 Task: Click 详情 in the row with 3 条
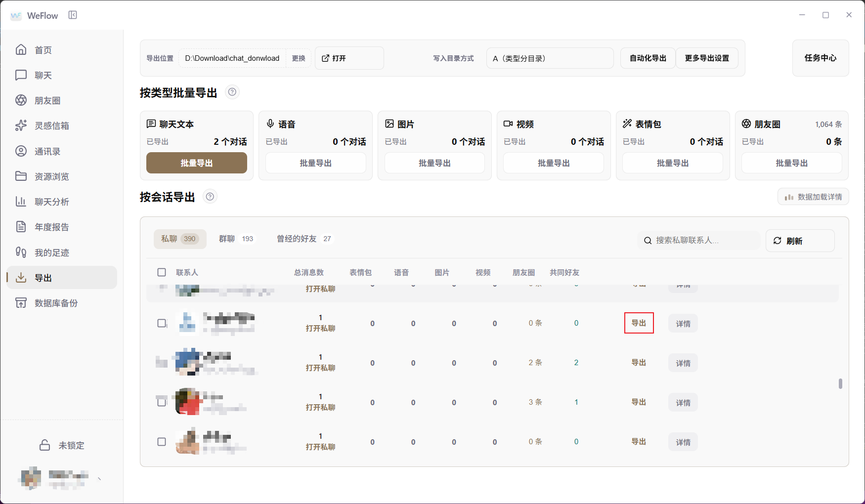click(683, 403)
